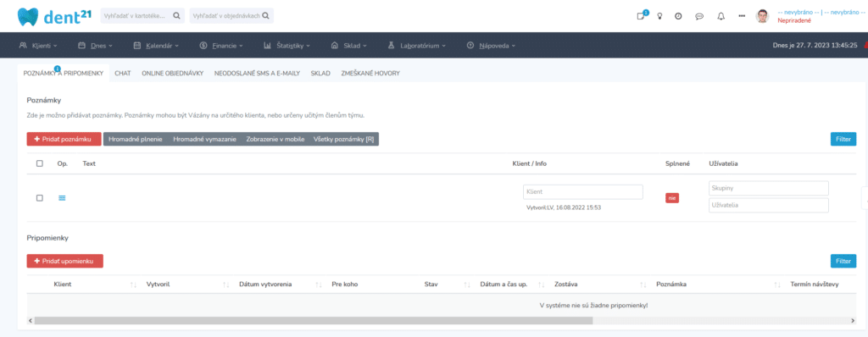
Task: Open the clock history icon
Action: (x=678, y=16)
